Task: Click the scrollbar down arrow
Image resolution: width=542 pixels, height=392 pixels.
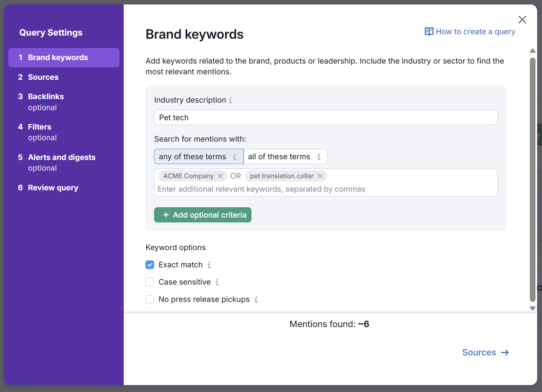Action: (x=532, y=308)
